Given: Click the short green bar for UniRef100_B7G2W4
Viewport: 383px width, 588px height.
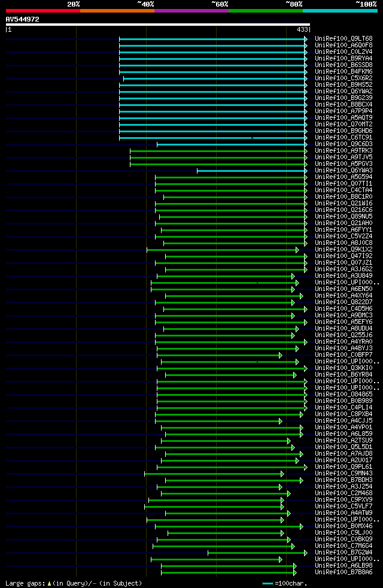Looking at the screenshot, I should click(x=257, y=553).
